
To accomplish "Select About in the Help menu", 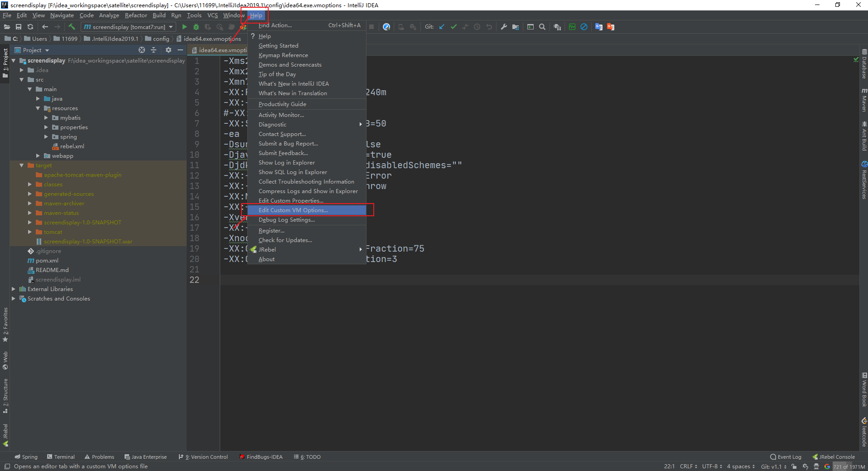I will (x=307, y=259).
